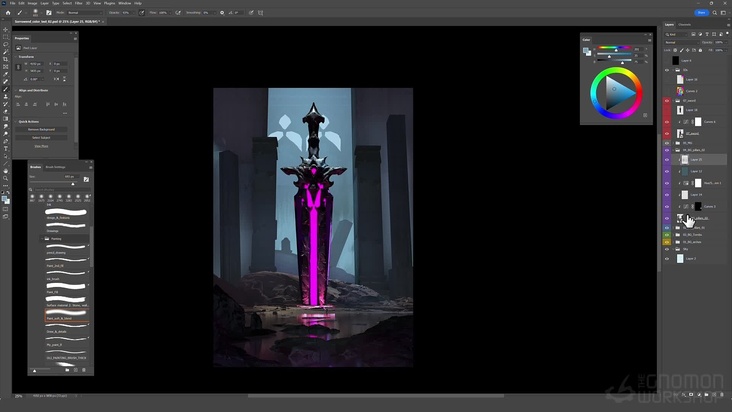Select the Eyedropper tool
Screen dimensions: 732x412
click(x=6, y=74)
